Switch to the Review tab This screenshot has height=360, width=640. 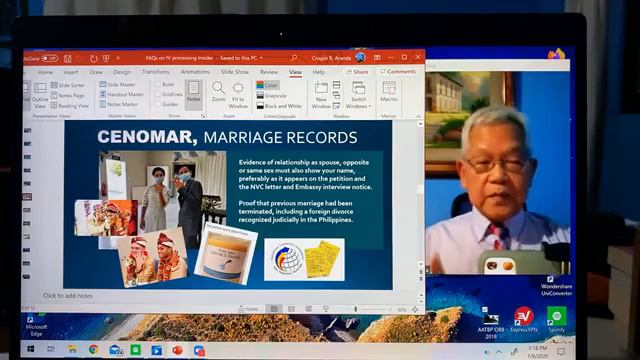coord(269,72)
